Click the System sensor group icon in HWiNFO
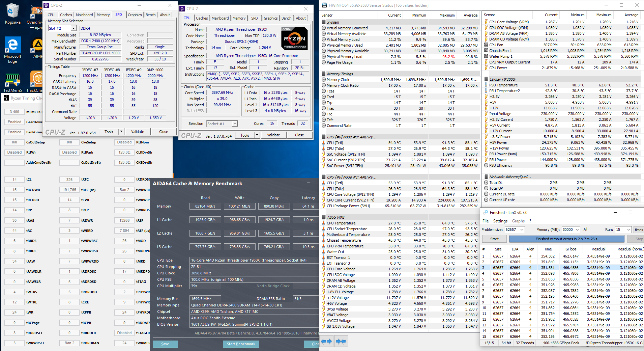The height and width of the screenshot is (351, 644). pyautogui.click(x=324, y=22)
